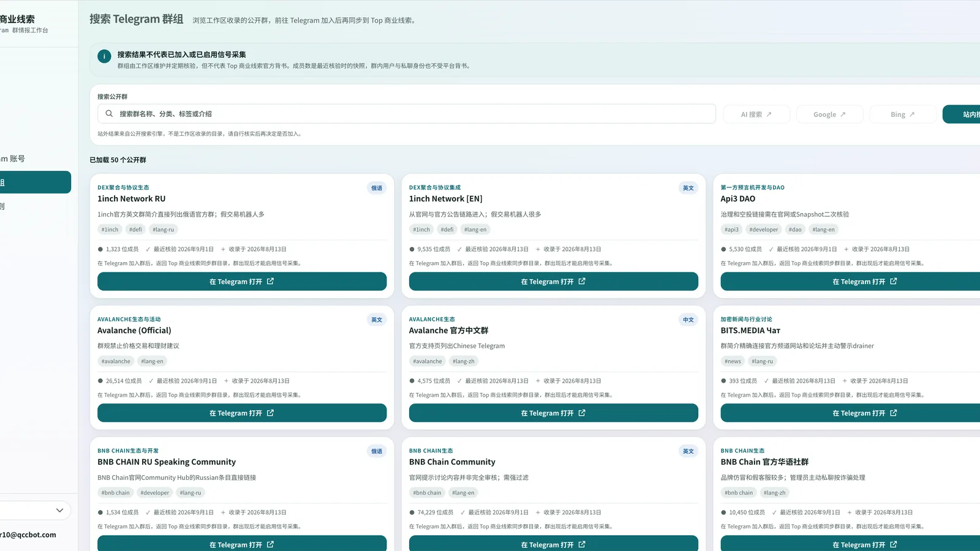Screen dimensions: 980x551
Task: Select the #defi tag in 1inch Network RU card
Action: [x=135, y=230]
